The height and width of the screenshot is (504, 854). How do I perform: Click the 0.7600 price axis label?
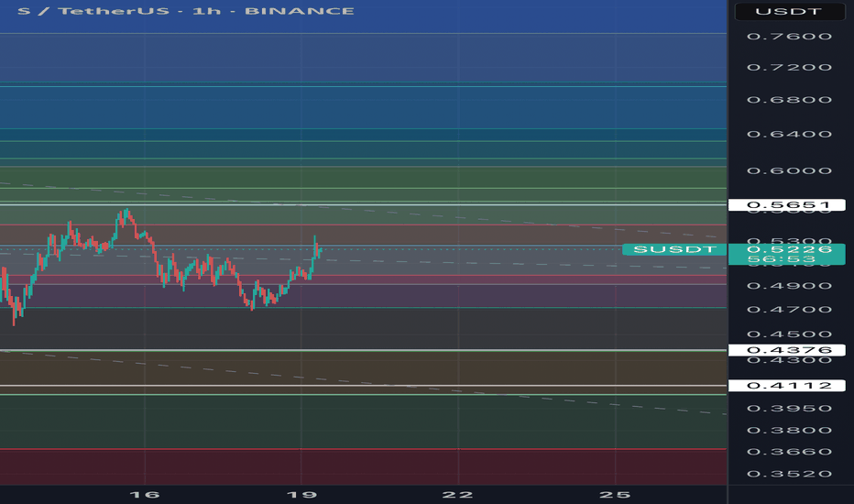(789, 37)
